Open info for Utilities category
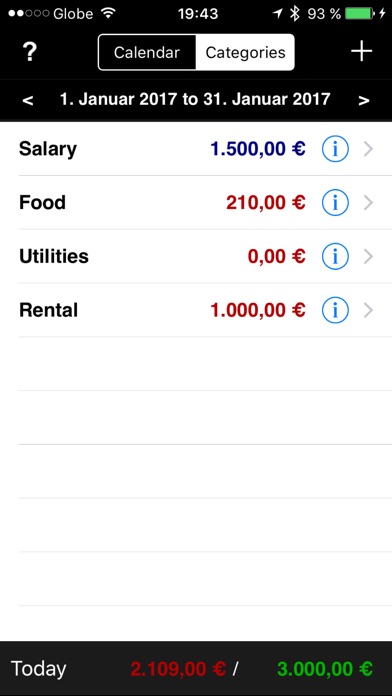Screen dimensions: 392x696 pyautogui.click(x=335, y=257)
